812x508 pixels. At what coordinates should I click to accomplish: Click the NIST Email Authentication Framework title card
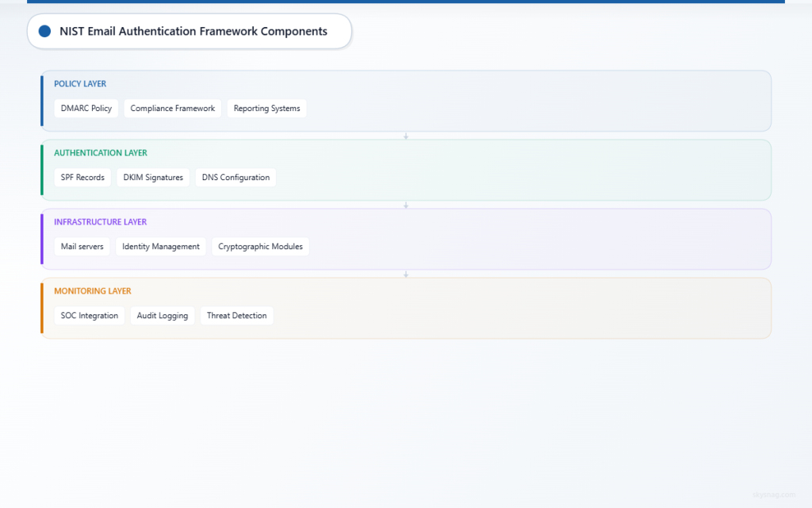tap(189, 31)
